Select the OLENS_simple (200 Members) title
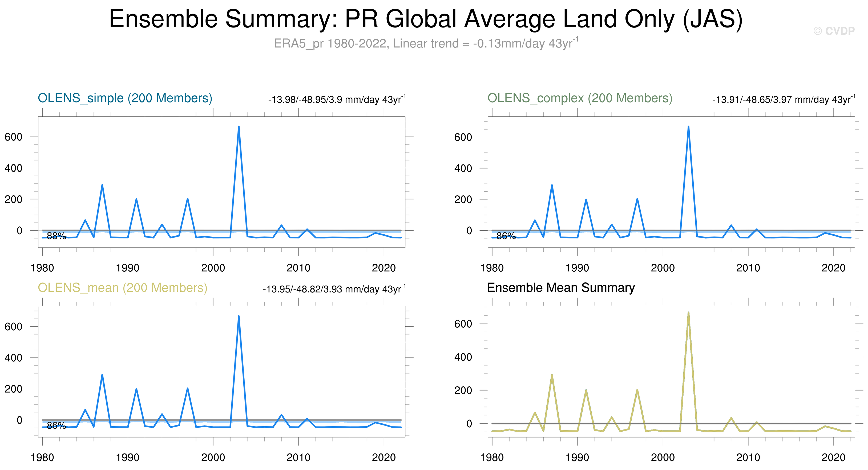Viewport: 868px width, 470px height. (x=125, y=98)
